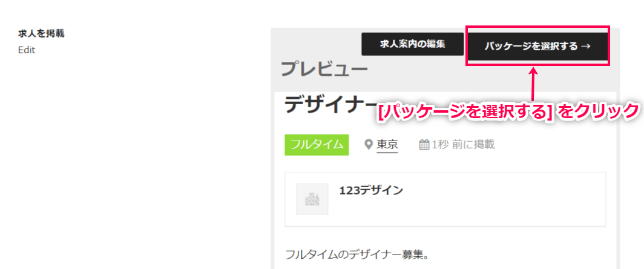Viewport: 644px width, 269px height.
Task: Click the Edit link under 求人を掲載
Action: pyautogui.click(x=27, y=50)
